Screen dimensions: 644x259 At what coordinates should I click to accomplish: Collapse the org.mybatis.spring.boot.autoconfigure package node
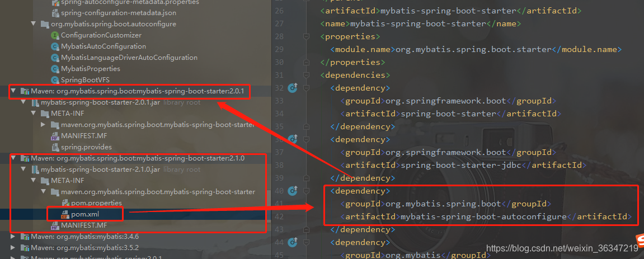[x=34, y=24]
